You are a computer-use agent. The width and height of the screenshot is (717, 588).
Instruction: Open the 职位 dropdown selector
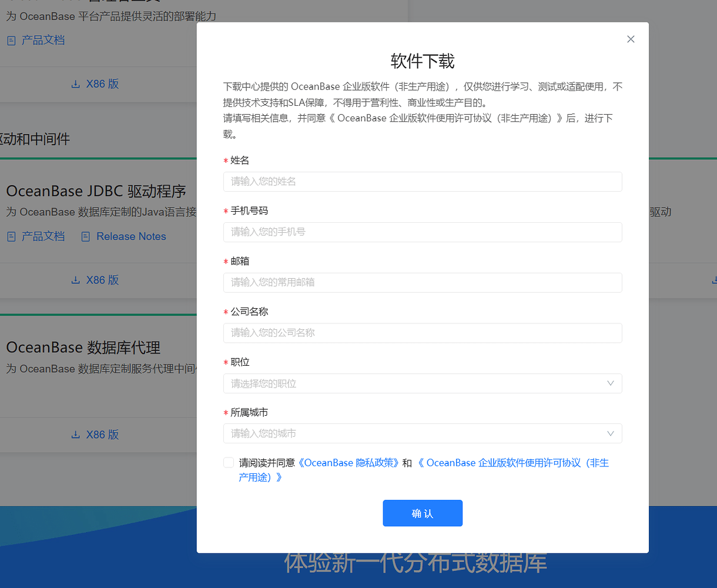coord(423,383)
